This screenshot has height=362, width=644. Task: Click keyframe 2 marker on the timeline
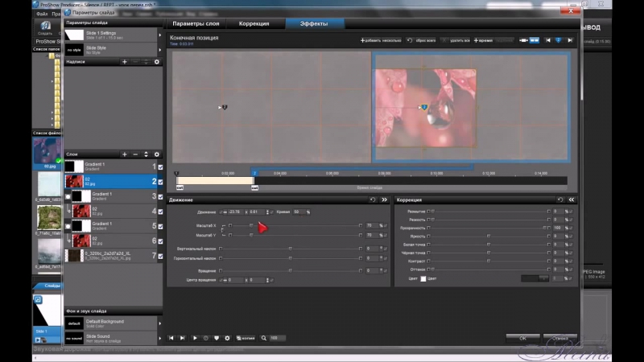tap(254, 174)
